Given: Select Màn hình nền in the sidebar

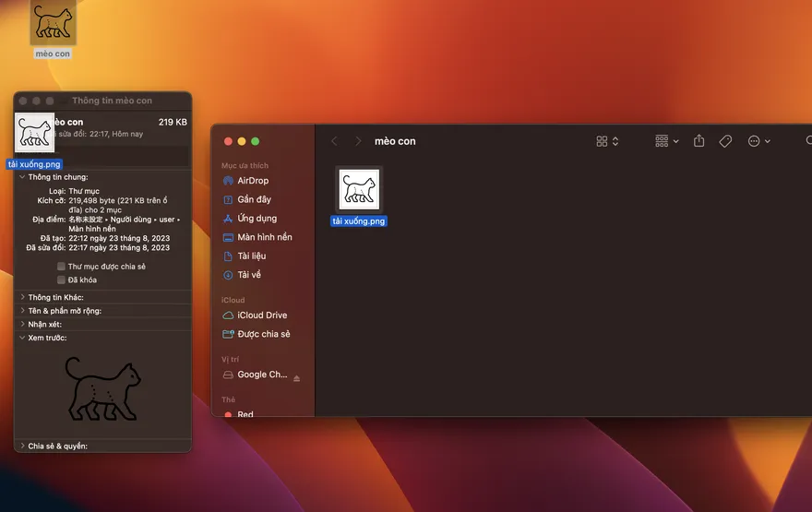Looking at the screenshot, I should [265, 237].
